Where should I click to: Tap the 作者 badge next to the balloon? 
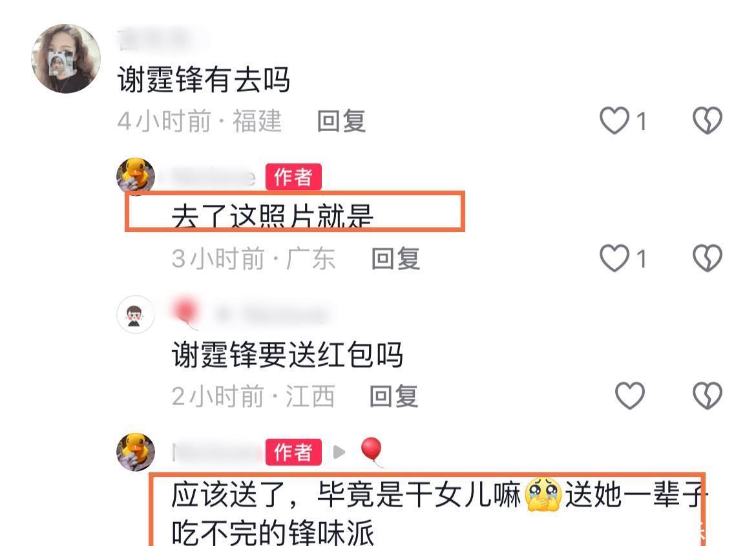point(293,452)
